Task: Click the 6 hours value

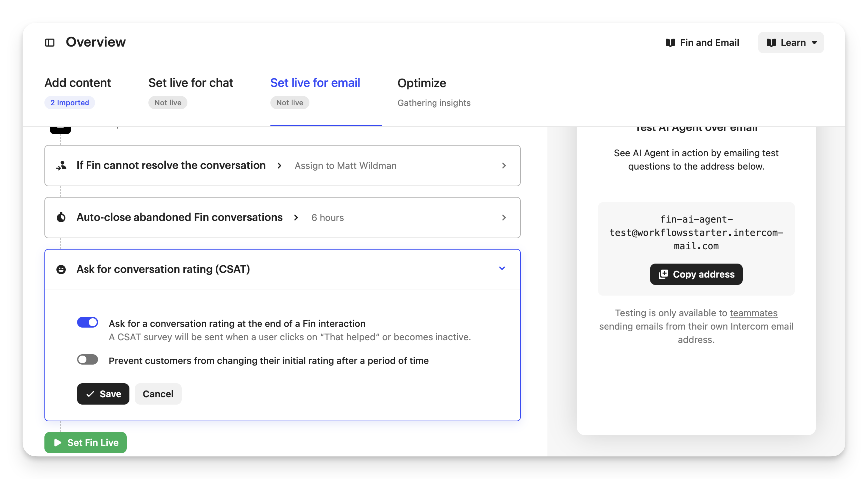Action: 327,217
